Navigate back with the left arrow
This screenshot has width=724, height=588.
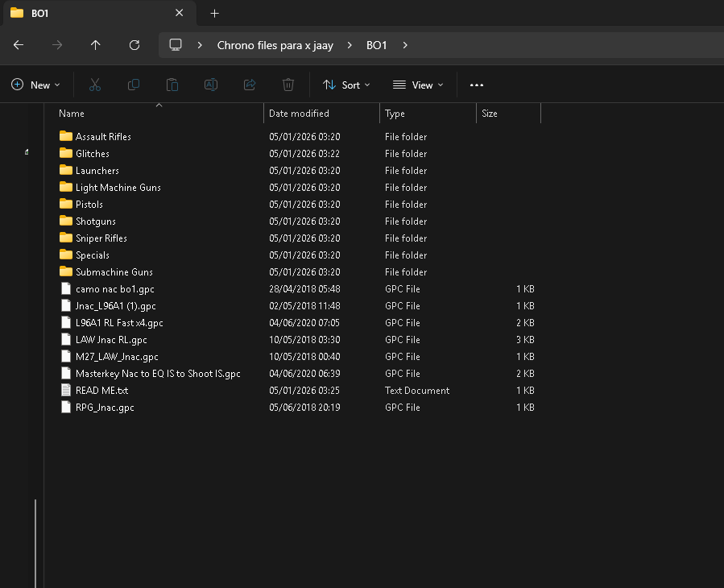pos(19,45)
